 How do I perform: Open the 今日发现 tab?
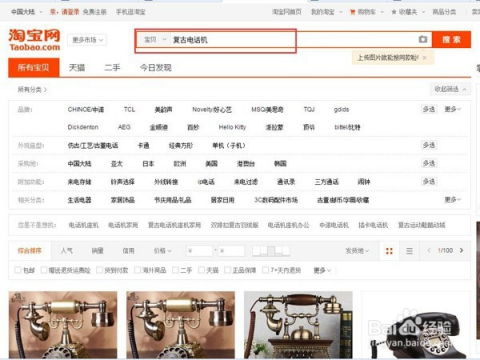156,68
